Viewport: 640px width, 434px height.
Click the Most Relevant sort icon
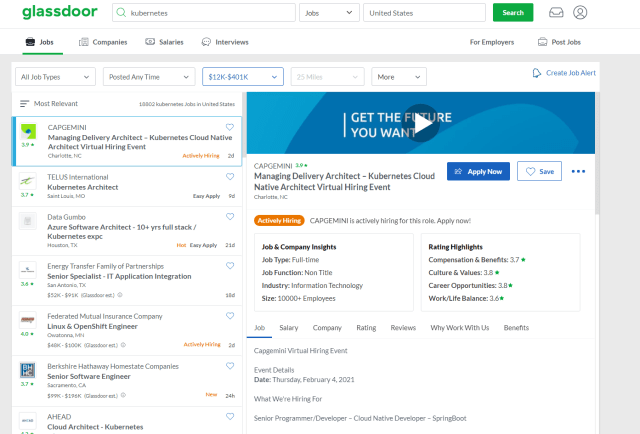pos(24,104)
